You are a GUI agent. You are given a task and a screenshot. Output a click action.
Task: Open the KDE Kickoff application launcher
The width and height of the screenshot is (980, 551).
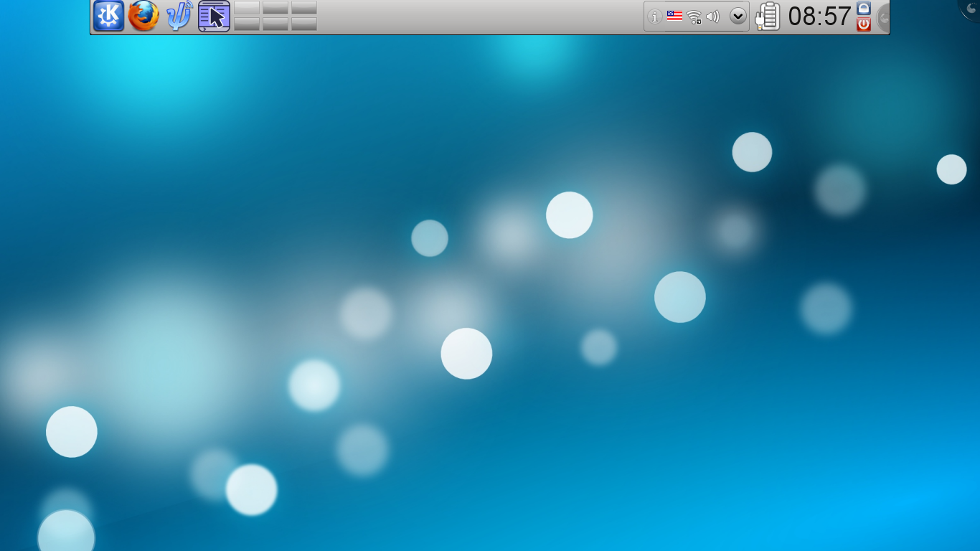(x=109, y=16)
